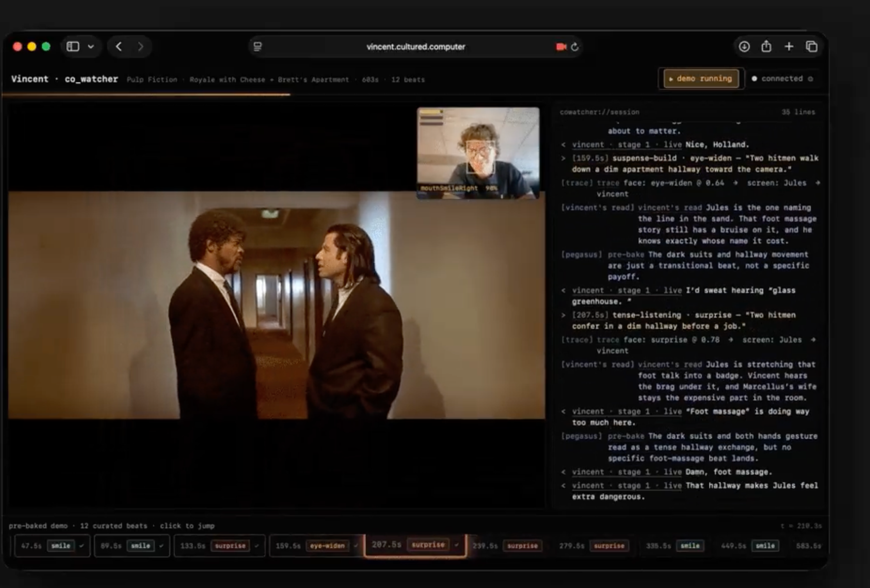870x588 pixels.
Task: Open a new tab with plus icon
Action: point(789,47)
